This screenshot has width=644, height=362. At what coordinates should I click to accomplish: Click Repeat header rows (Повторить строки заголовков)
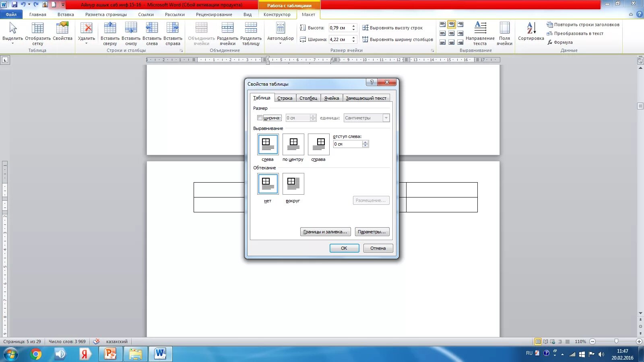[583, 25]
